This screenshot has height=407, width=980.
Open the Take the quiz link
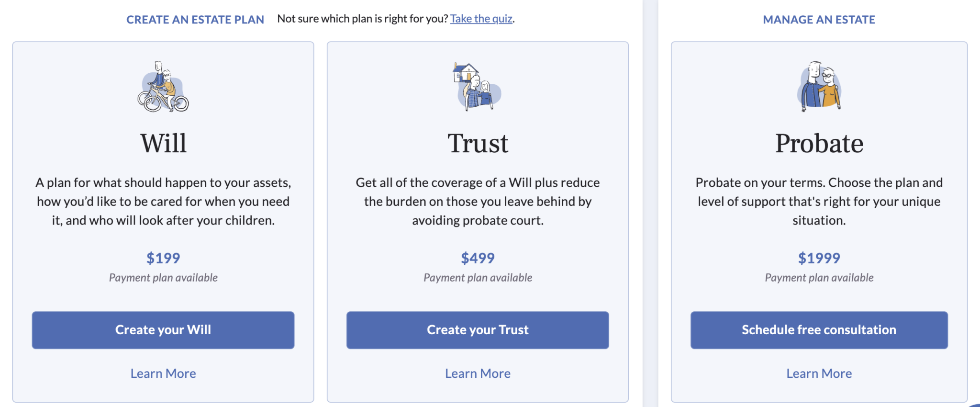[x=481, y=19]
